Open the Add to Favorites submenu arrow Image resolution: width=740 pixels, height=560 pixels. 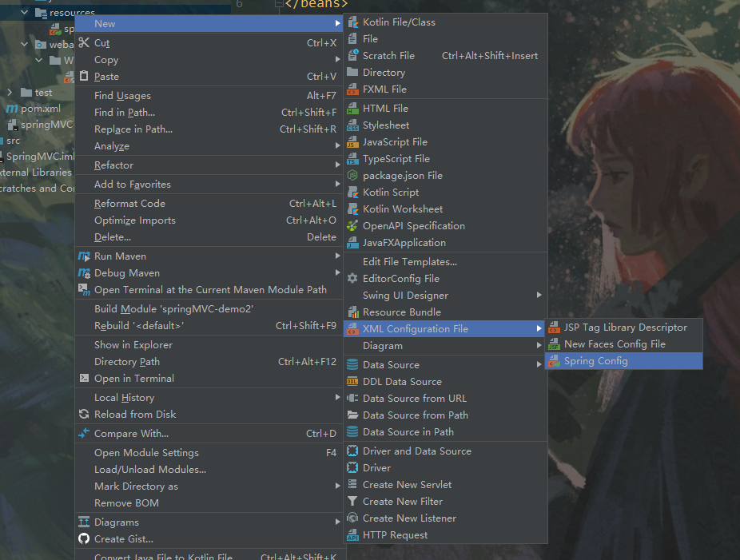pos(337,184)
